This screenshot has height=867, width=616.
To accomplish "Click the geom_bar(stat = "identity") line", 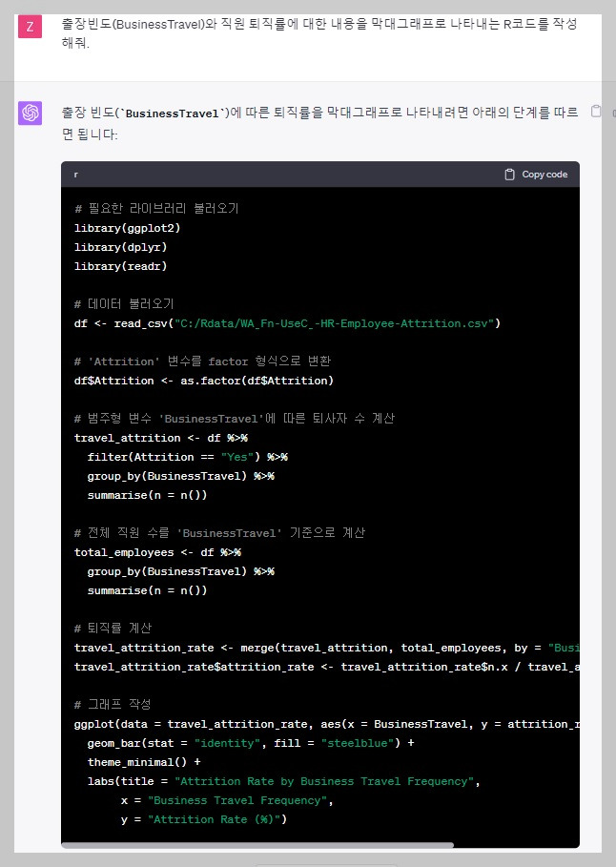I will coord(251,743).
